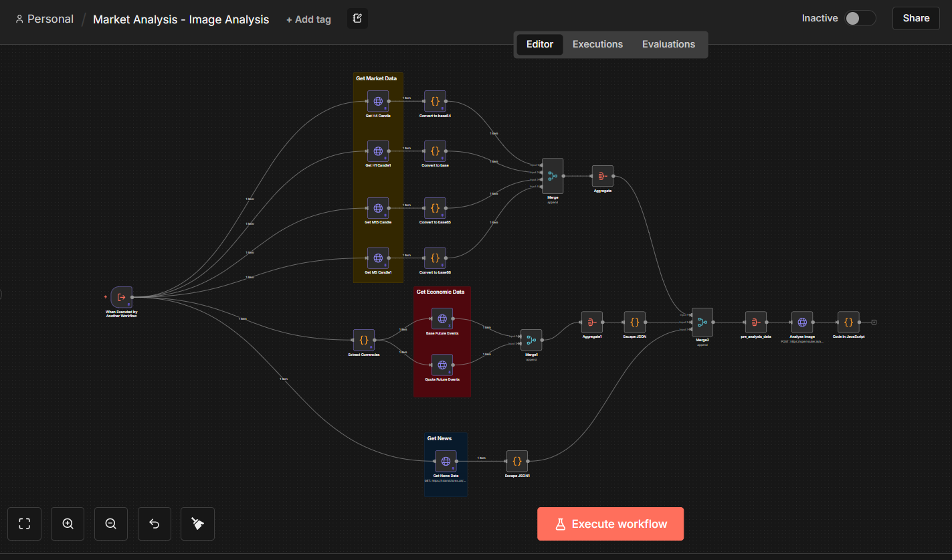Activate the workflow with the Inactive toggle
The width and height of the screenshot is (952, 560).
[860, 18]
